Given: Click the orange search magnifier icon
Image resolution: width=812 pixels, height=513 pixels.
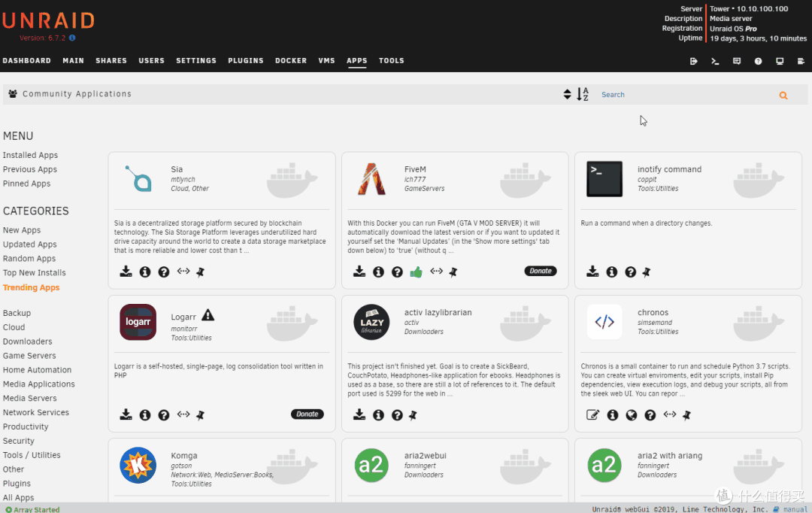Looking at the screenshot, I should [x=783, y=96].
